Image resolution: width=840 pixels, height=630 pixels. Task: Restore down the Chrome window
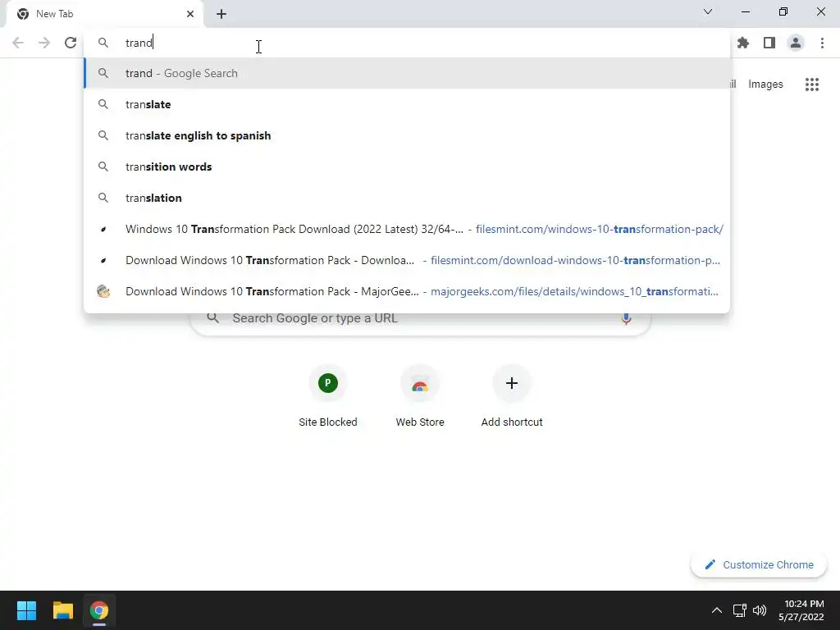click(783, 11)
